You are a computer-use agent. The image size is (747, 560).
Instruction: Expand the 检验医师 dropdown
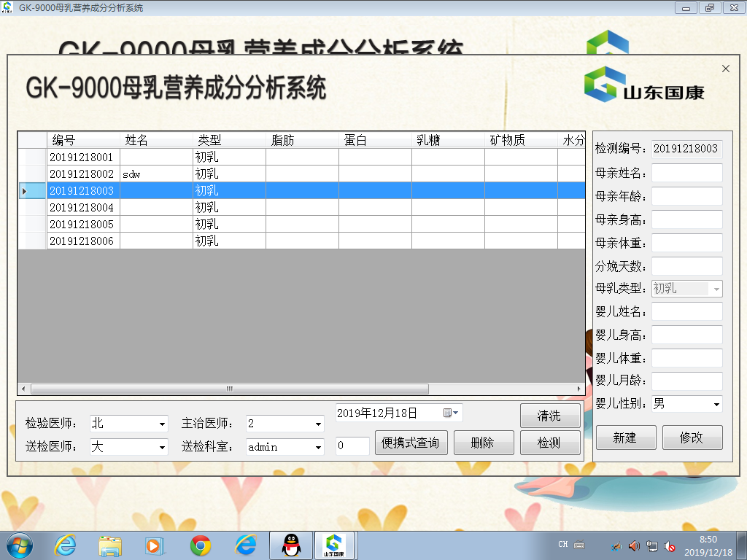click(x=162, y=424)
